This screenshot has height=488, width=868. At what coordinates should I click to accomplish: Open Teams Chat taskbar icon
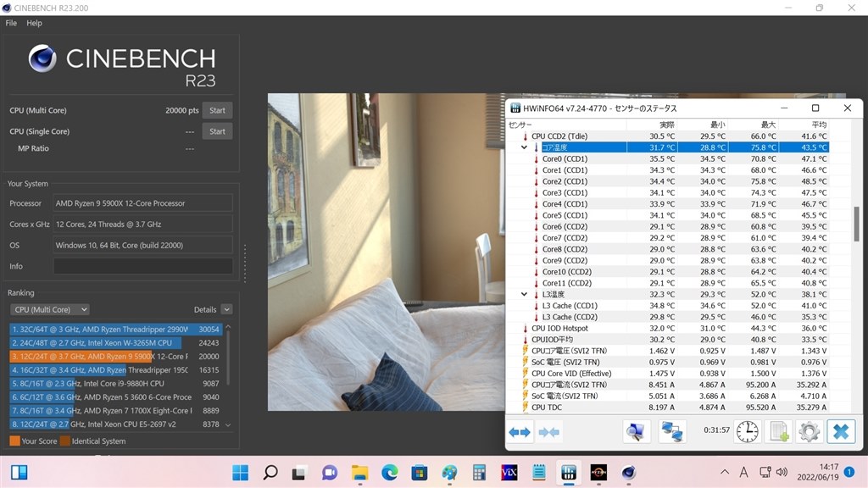click(330, 473)
